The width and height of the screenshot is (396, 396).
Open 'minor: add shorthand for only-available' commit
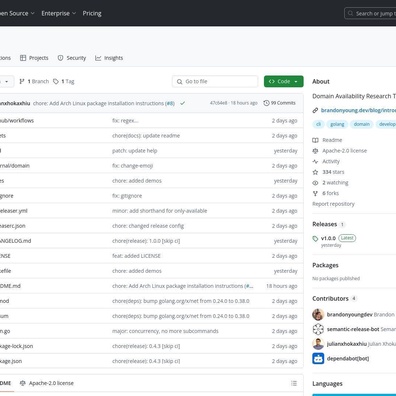(x=160, y=211)
